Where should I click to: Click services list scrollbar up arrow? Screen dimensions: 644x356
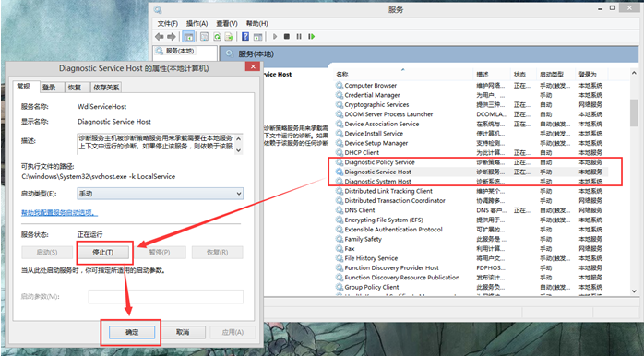tap(634, 74)
